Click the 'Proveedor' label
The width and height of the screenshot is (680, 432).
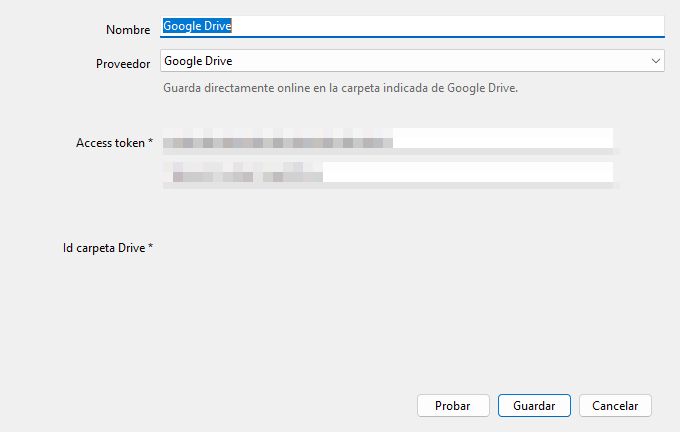[123, 64]
